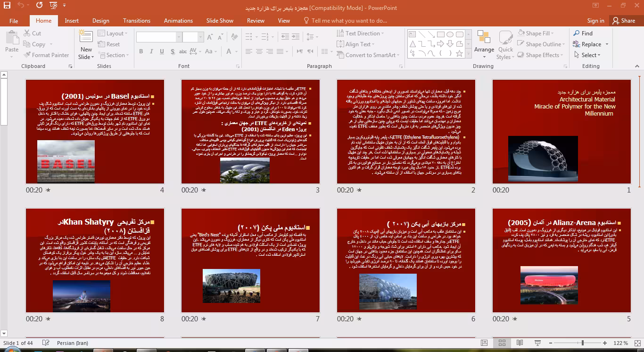Start slide show from beginning via Quick Access icon
Viewport: 644px width, 352px height.
(53, 6)
